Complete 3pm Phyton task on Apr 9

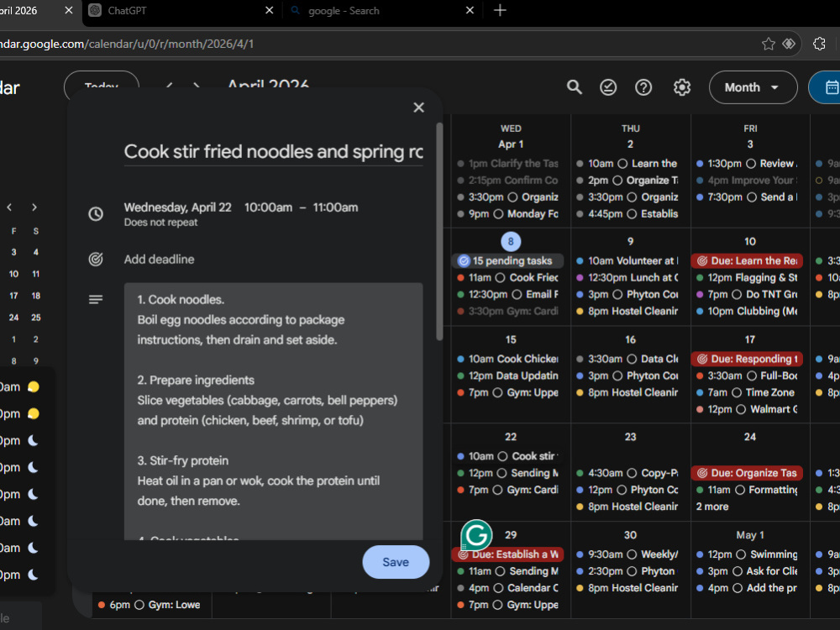617,295
